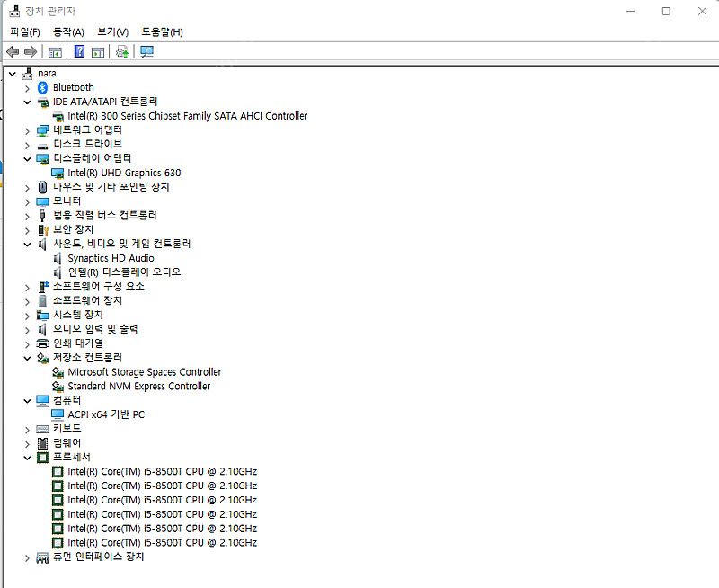Click the Forward arrow toolbar button

pos(31,51)
